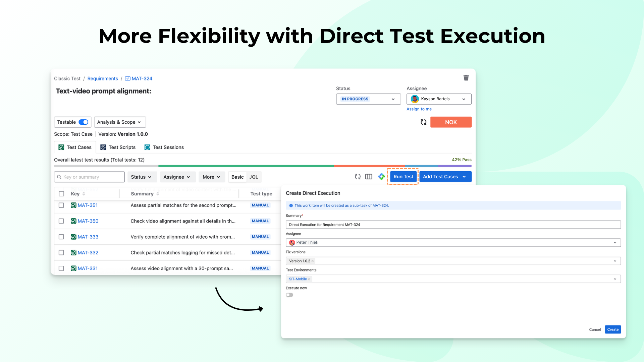Remove SIT-Mobile tag with x
The width and height of the screenshot is (644, 362).
pos(309,279)
